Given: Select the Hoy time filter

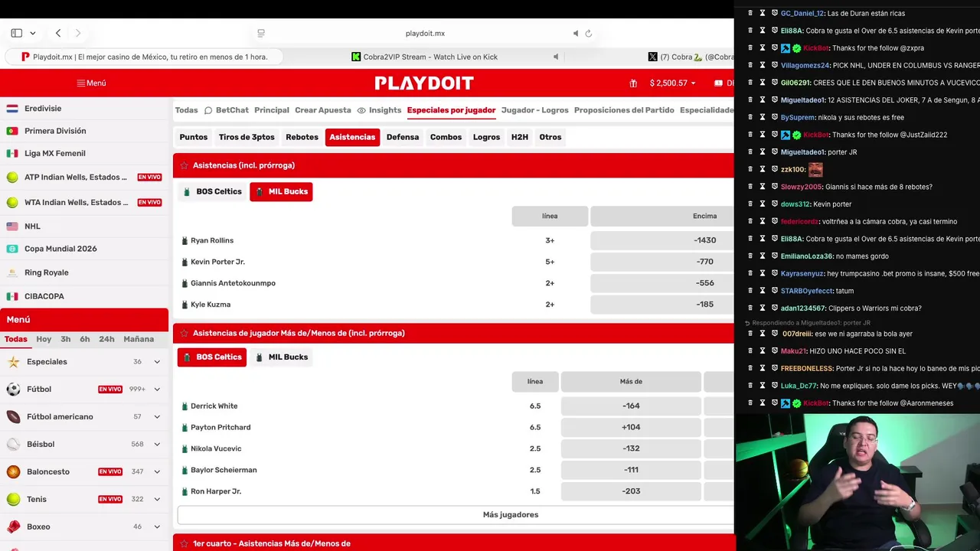Looking at the screenshot, I should 44,339.
